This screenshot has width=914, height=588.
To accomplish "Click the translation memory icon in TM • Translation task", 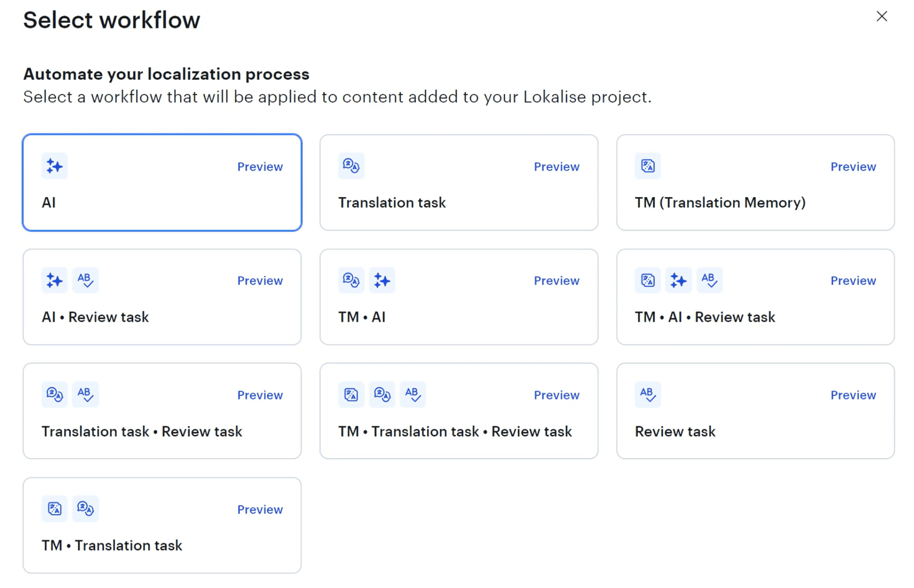I will [x=55, y=508].
